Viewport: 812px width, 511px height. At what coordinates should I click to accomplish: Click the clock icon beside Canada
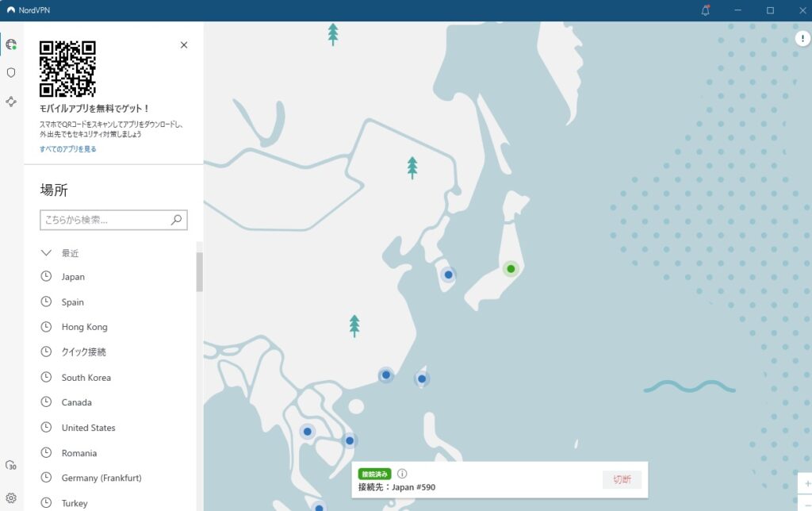tap(46, 401)
